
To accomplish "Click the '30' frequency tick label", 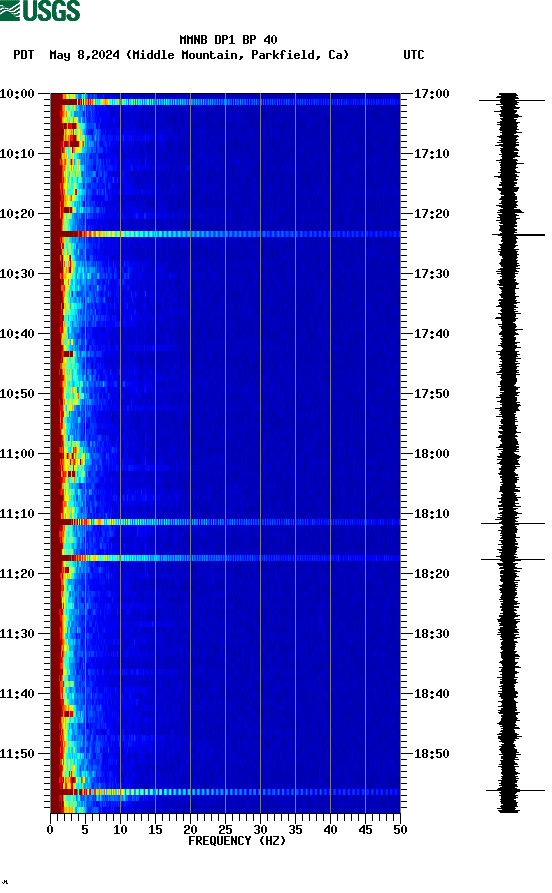I will [260, 830].
